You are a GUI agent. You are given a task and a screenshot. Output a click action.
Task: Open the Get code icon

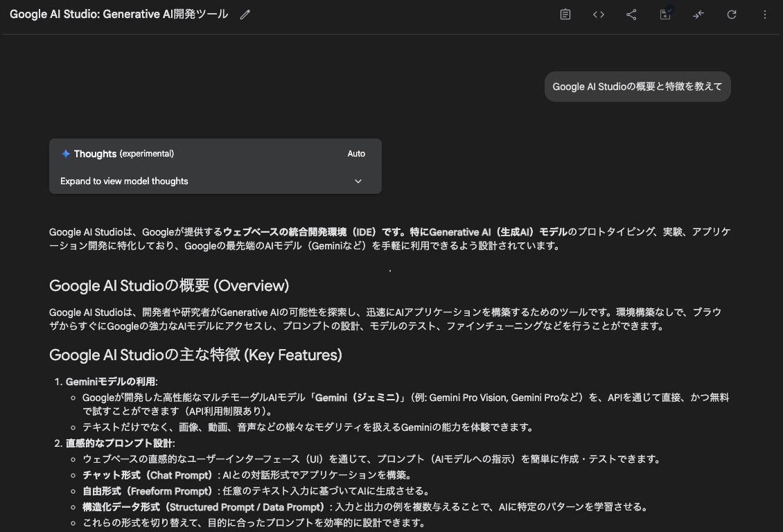[599, 15]
